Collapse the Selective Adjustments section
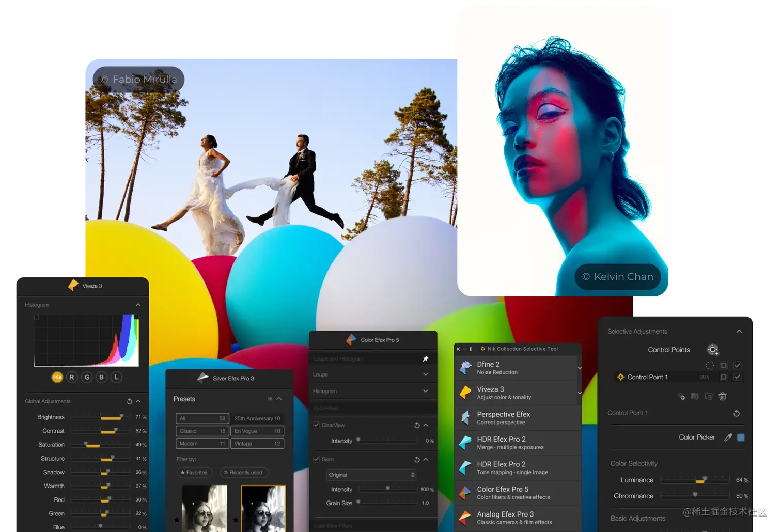 click(739, 331)
